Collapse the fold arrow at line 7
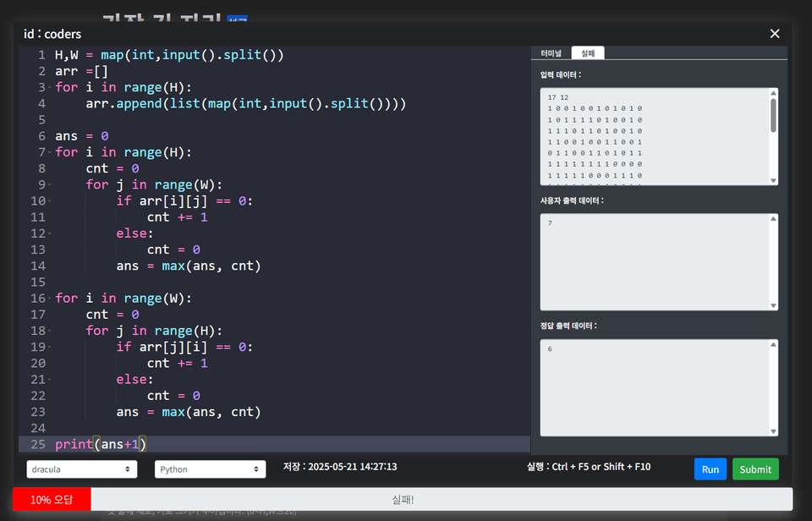The image size is (812, 521). pos(50,152)
